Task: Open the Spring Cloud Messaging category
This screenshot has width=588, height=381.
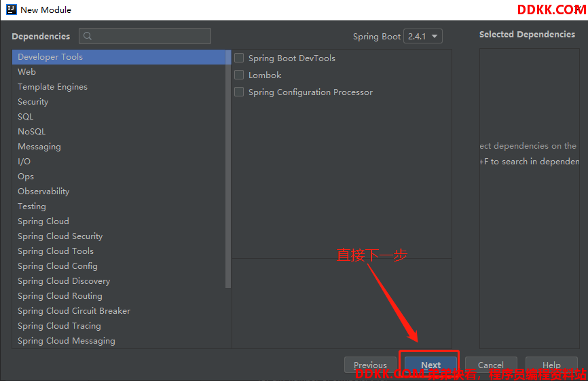Action: [119, 341]
